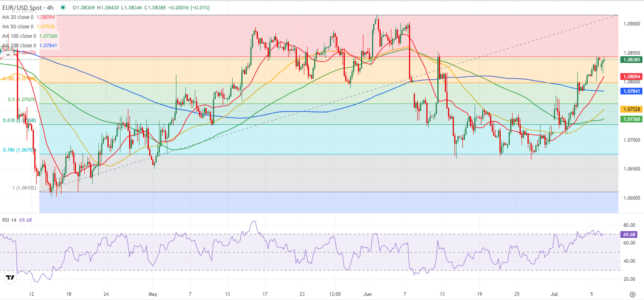Click the 12:00 label on time axis
This screenshot has height=300, width=644.
coord(335,294)
